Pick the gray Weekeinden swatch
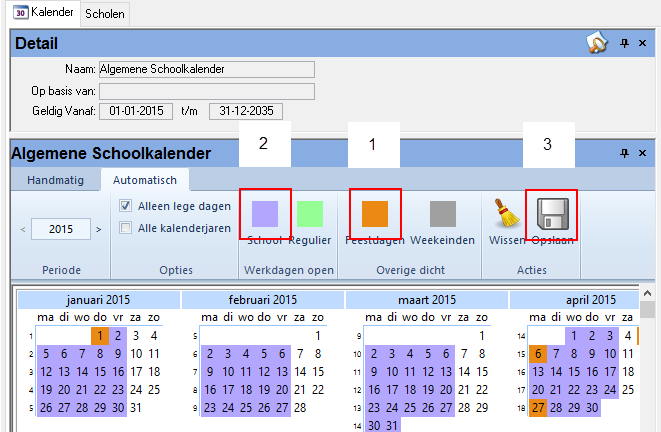Screen dimensions: 661x432 [443, 213]
